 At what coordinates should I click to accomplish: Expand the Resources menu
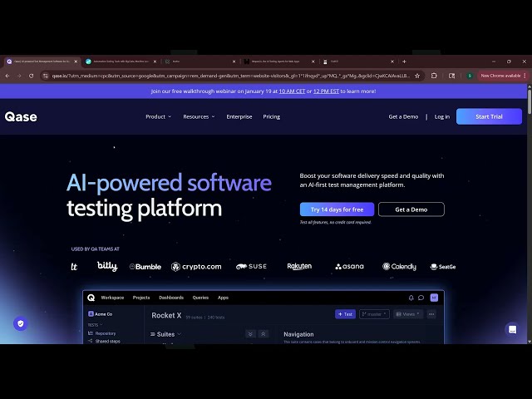pos(199,116)
